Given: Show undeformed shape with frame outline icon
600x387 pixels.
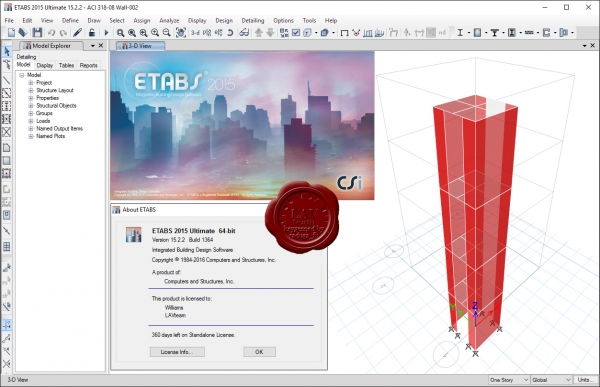Looking at the screenshot, I should [344, 33].
